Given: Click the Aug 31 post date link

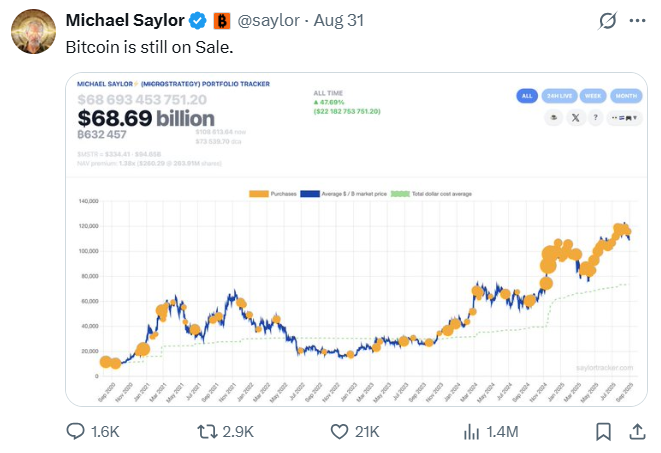Looking at the screenshot, I should (339, 21).
